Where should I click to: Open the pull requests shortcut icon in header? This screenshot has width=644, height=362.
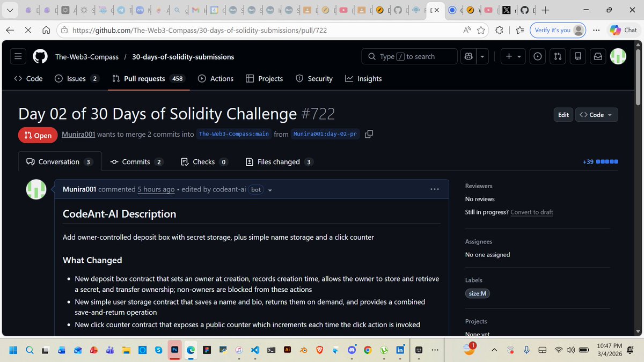point(558,56)
